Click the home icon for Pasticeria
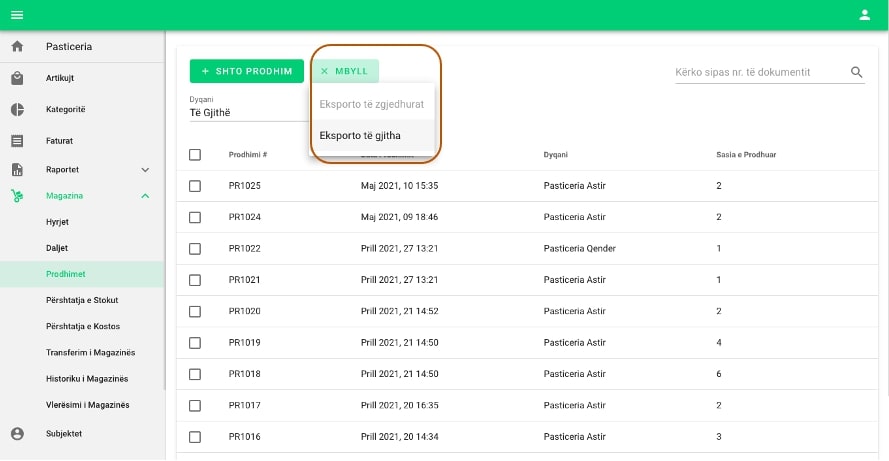889x461 pixels. 17,47
